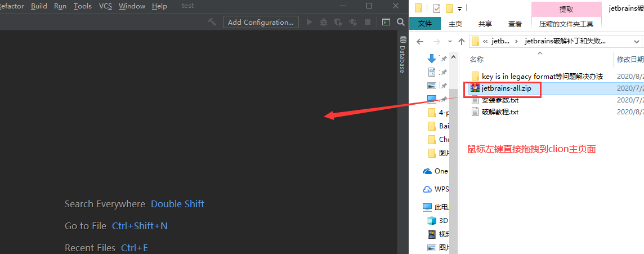644x254 pixels.
Task: Click the Ctrl+Shift+N shortcut hint text
Action: click(x=140, y=226)
